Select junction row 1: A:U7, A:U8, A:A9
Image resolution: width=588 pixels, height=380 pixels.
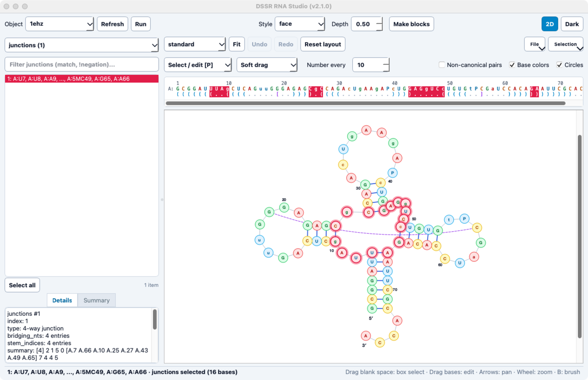click(x=82, y=79)
